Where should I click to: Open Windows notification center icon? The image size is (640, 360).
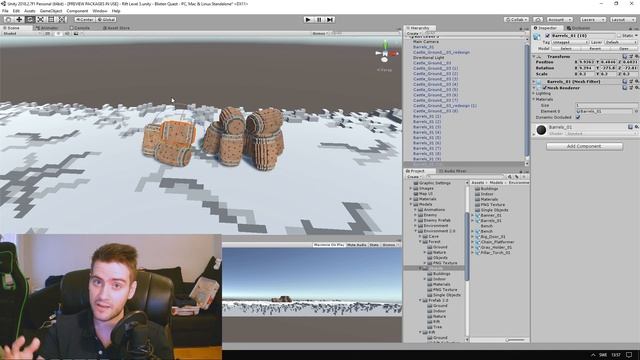pyautogui.click(x=629, y=355)
